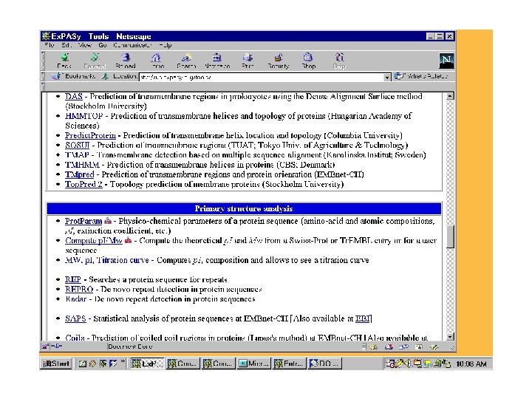Open the HMMTOP link
Screen dimensions: 532x399
pyautogui.click(x=83, y=116)
